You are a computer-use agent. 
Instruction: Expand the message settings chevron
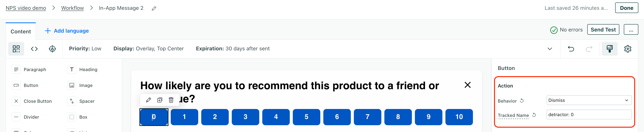[x=549, y=49]
